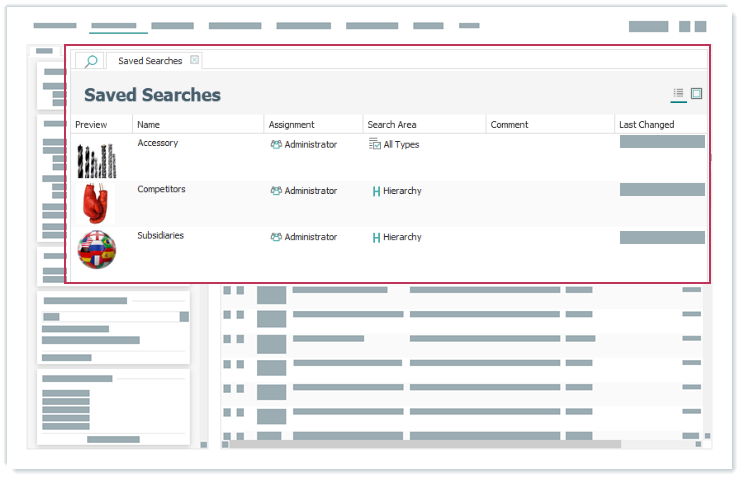The height and width of the screenshot is (479, 742).
Task: Open the Subsidiaries flags ball thumbnail
Action: pyautogui.click(x=97, y=248)
